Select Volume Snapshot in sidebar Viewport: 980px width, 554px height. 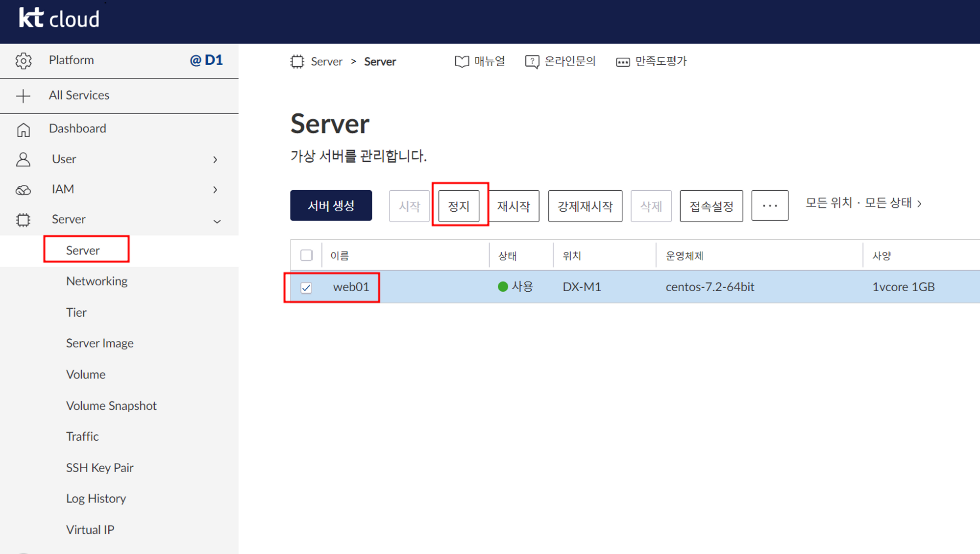(x=111, y=406)
